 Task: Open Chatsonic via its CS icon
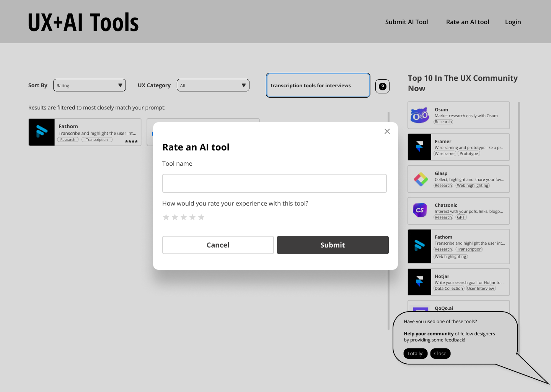pyautogui.click(x=420, y=210)
